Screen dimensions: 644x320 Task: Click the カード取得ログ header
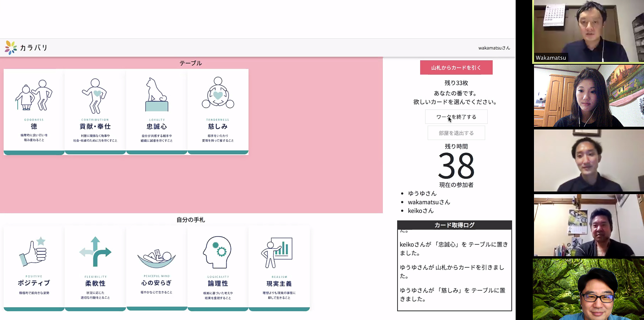[454, 225]
